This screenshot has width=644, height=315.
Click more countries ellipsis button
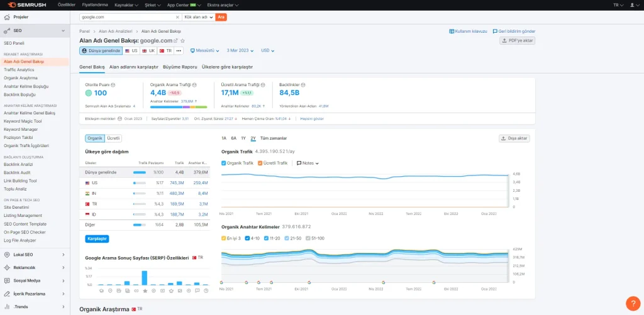(179, 50)
